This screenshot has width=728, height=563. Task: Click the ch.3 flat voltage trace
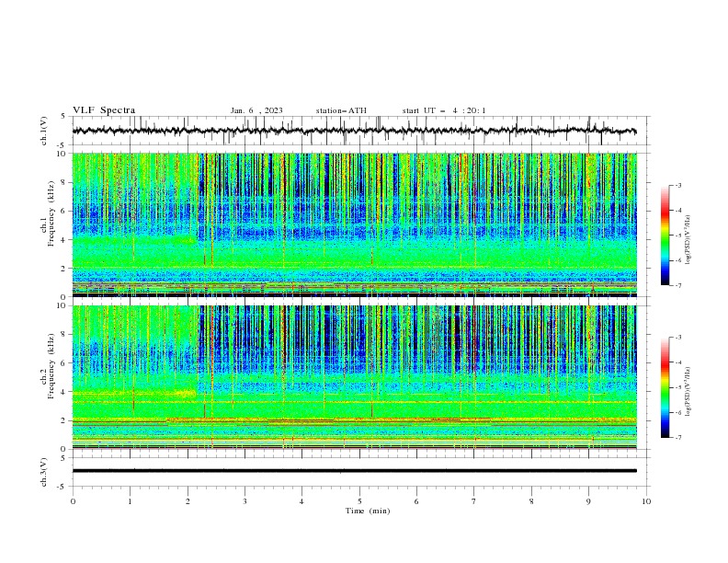coord(354,471)
